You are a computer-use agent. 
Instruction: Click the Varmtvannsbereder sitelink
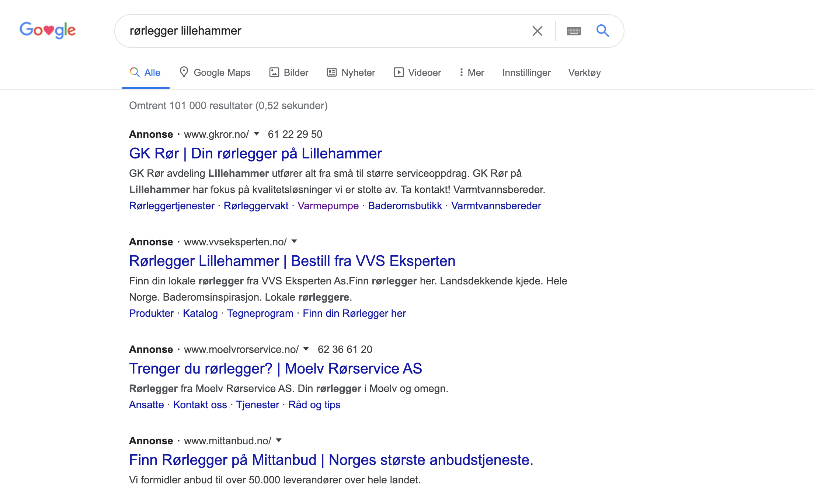click(496, 206)
